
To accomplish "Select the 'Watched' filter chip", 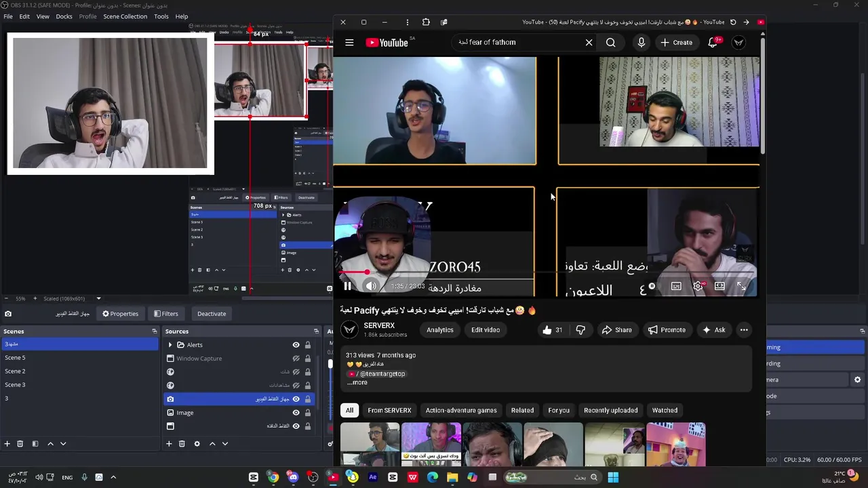I will (x=665, y=410).
